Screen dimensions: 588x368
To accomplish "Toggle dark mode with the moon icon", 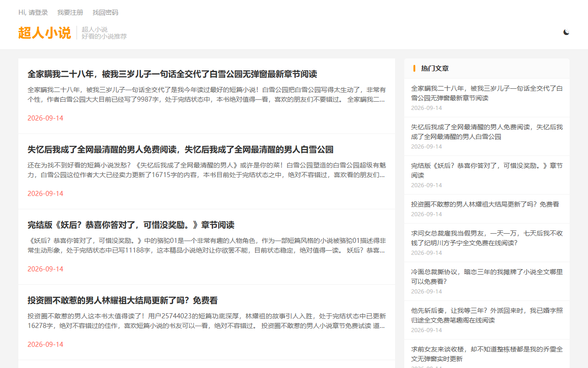I will [566, 32].
